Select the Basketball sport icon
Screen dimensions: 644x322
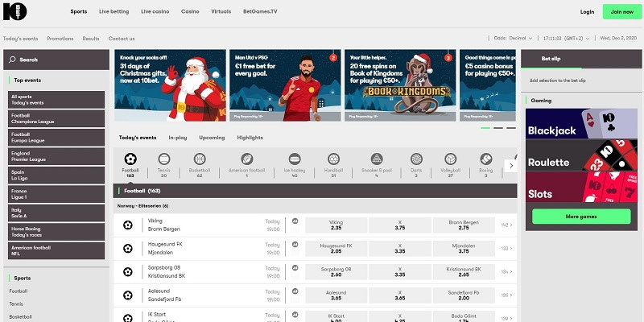click(200, 159)
